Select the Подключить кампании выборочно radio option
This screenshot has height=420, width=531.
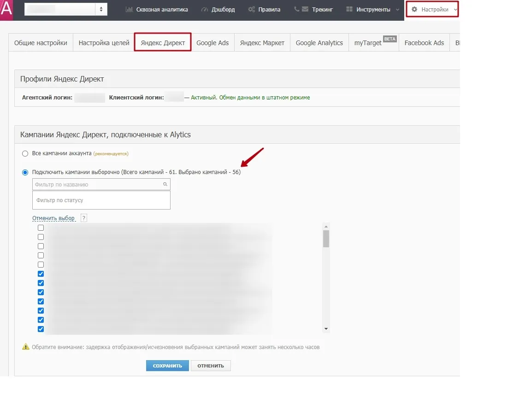(x=25, y=173)
